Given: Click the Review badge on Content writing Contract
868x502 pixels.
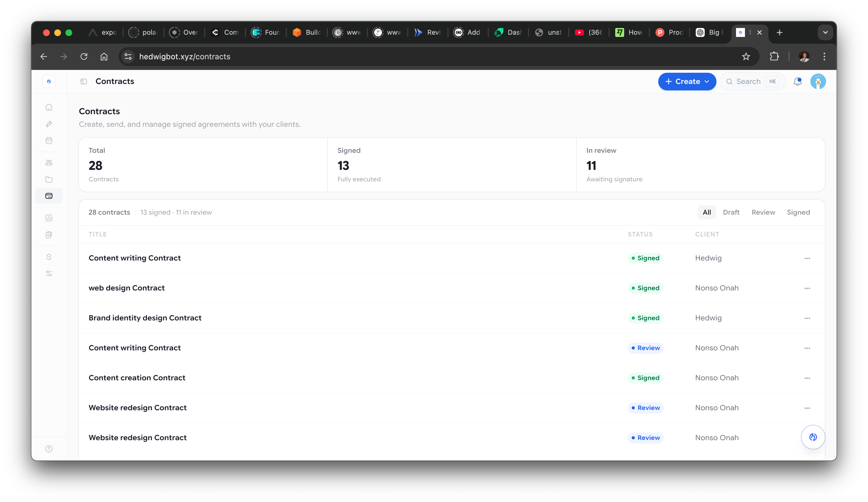Looking at the screenshot, I should (645, 348).
